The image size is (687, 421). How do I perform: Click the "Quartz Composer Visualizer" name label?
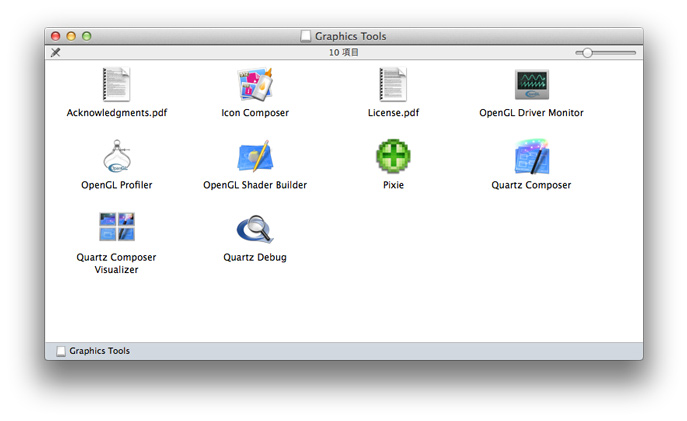(x=117, y=263)
